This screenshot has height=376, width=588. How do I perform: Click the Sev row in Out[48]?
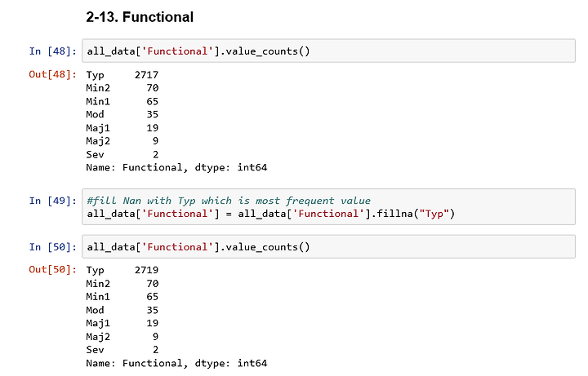(122, 155)
